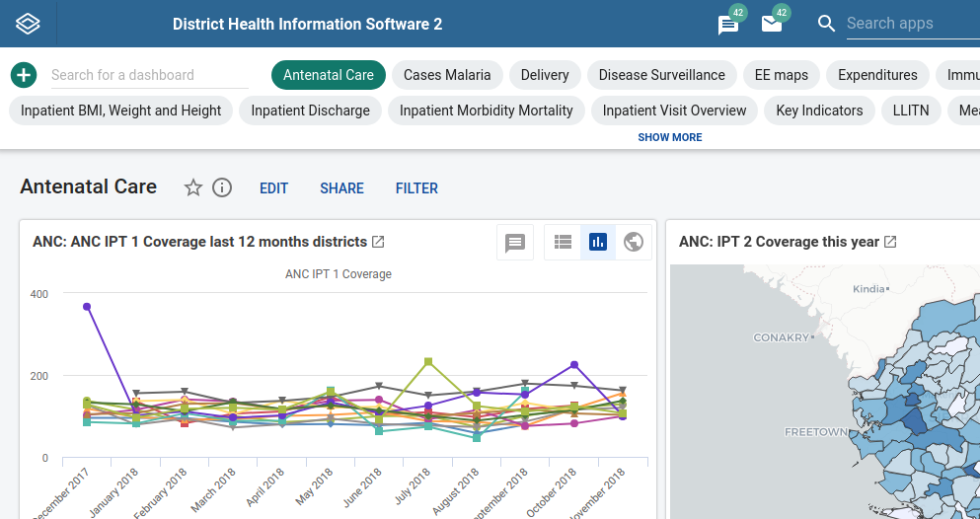980x519 pixels.
Task: Expand dashboard list with SHOW MORE
Action: [669, 137]
